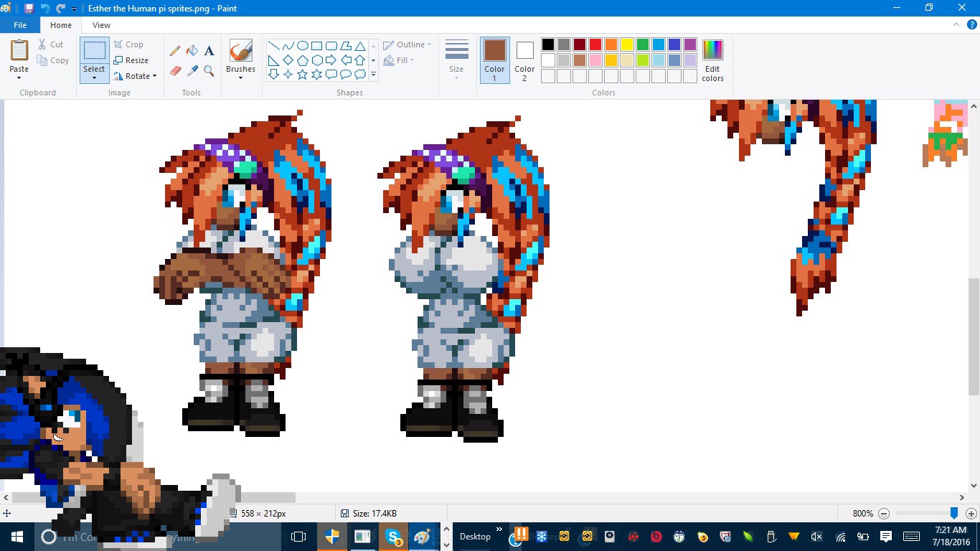Choose the Rectangle shape
Screen dimensions: 980x551
click(316, 46)
